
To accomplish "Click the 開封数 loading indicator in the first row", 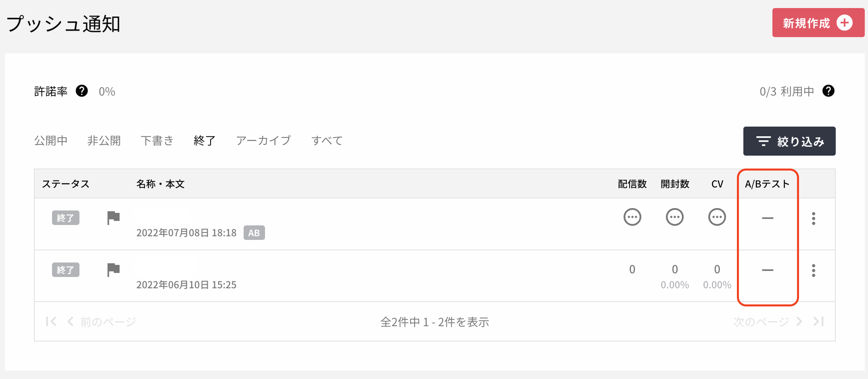I will click(x=674, y=217).
